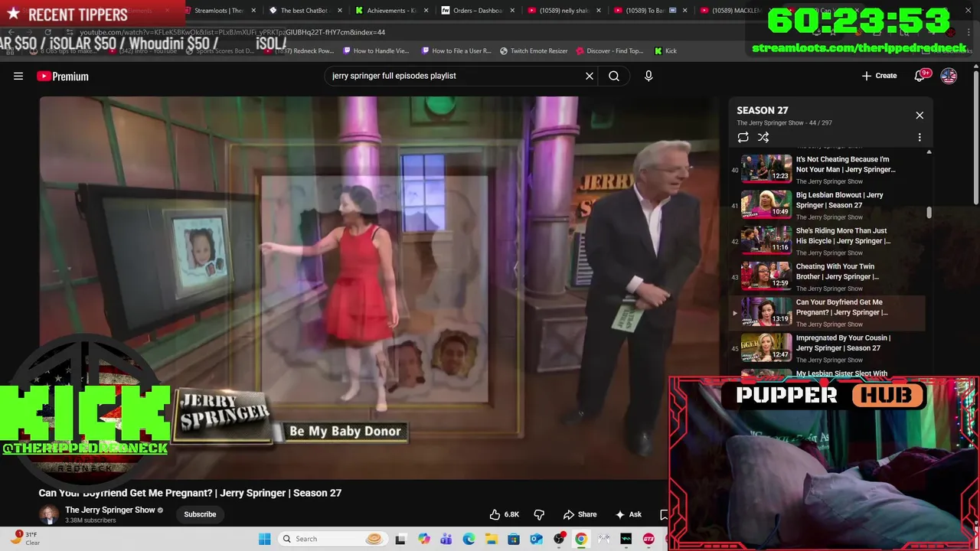Open playlist three-dot options menu
Viewport: 980px width, 551px height.
click(920, 138)
